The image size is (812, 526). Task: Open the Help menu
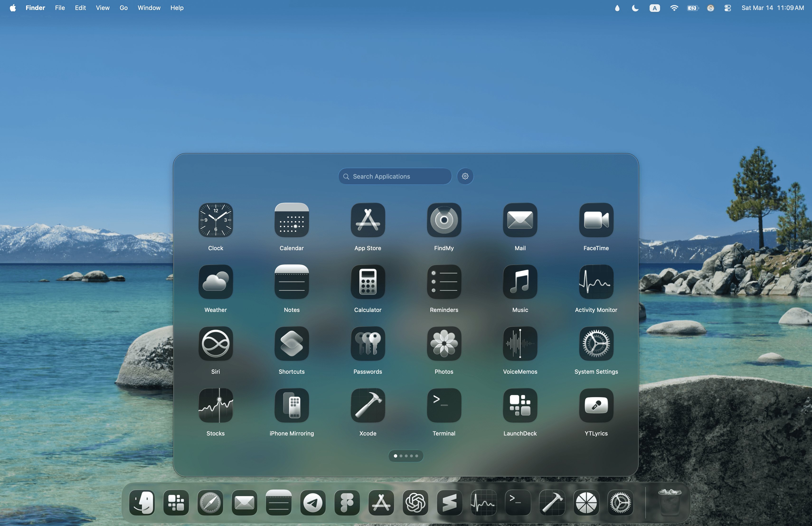pos(177,8)
